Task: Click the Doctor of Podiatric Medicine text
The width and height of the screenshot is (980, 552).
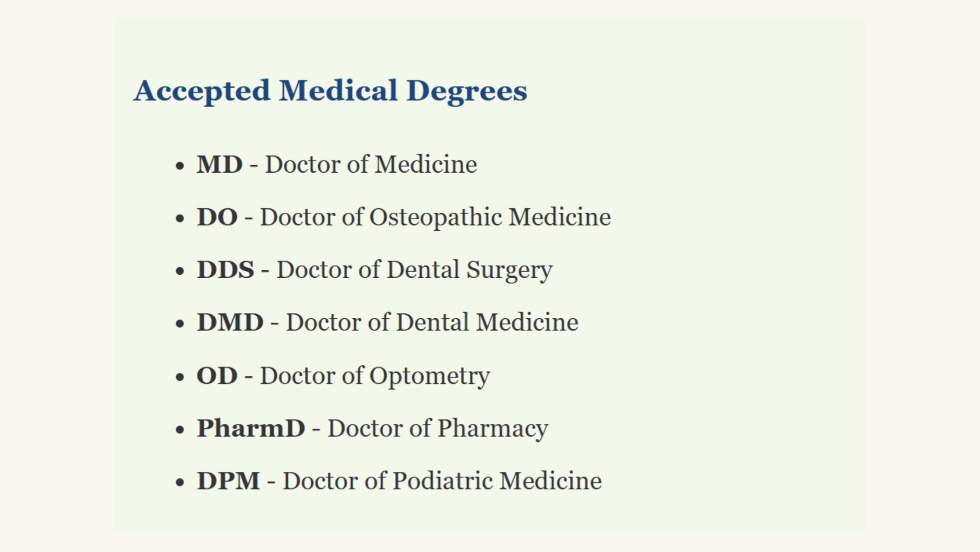Action: (442, 481)
